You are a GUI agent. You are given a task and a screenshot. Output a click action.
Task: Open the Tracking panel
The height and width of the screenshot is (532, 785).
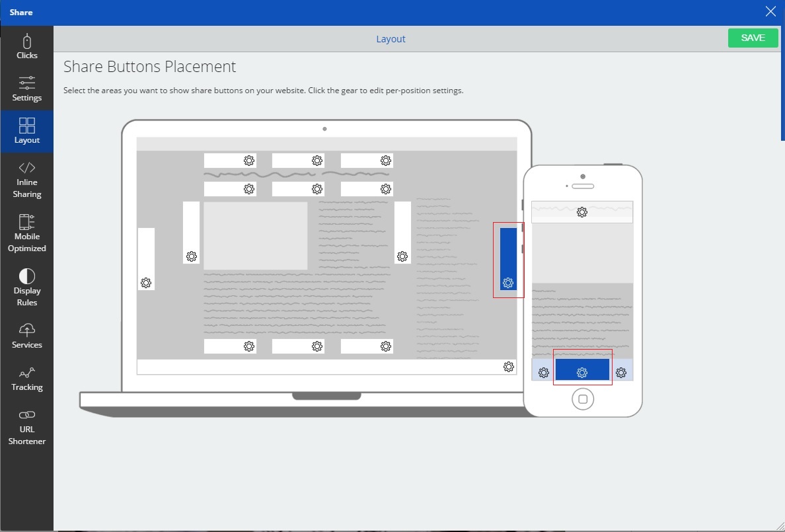click(26, 379)
